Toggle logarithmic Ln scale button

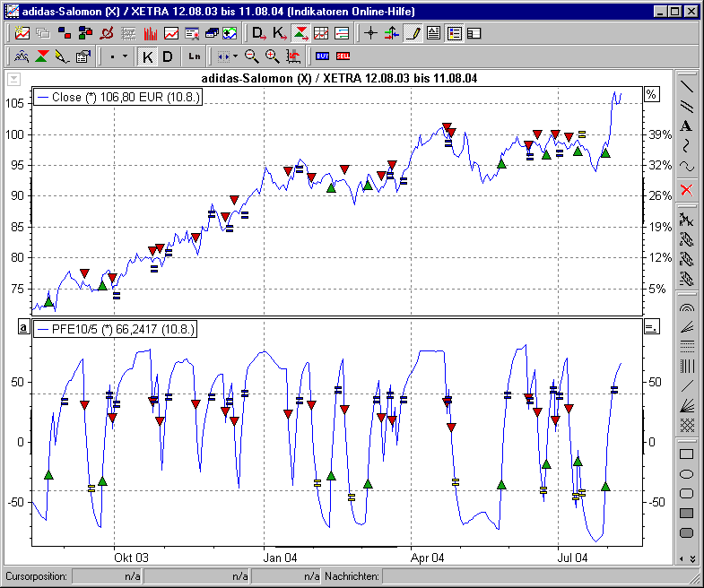[x=195, y=56]
